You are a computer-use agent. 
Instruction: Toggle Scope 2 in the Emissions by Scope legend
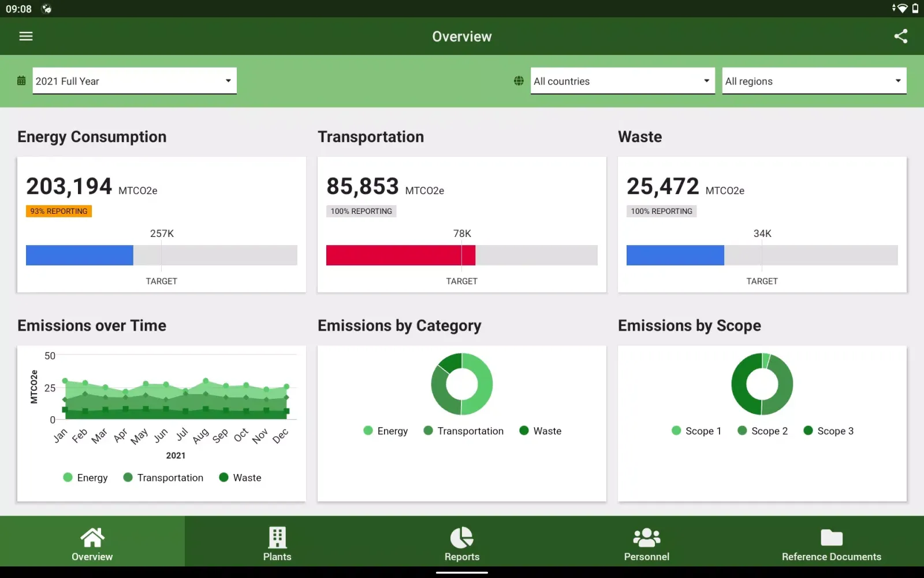762,431
